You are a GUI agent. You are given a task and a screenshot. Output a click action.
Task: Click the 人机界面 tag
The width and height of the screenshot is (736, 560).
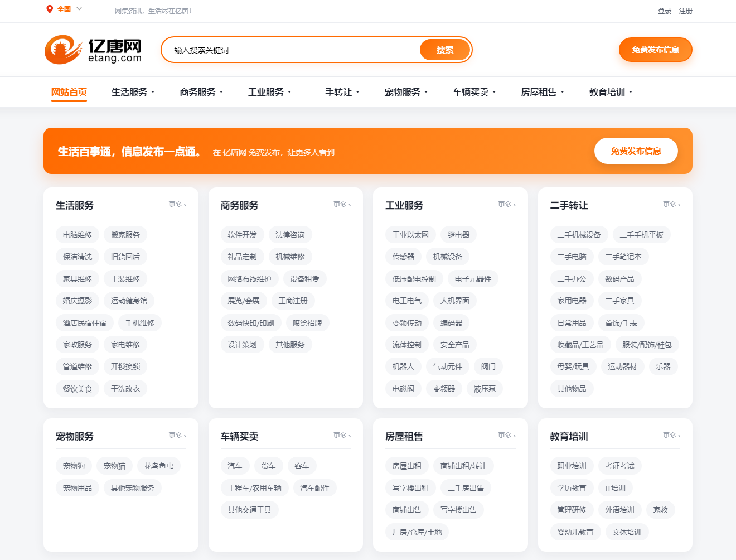(455, 301)
